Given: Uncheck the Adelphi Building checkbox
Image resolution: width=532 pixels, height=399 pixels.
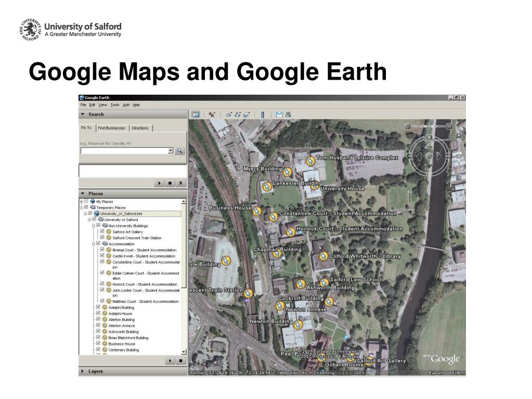Looking at the screenshot, I should point(98,307).
